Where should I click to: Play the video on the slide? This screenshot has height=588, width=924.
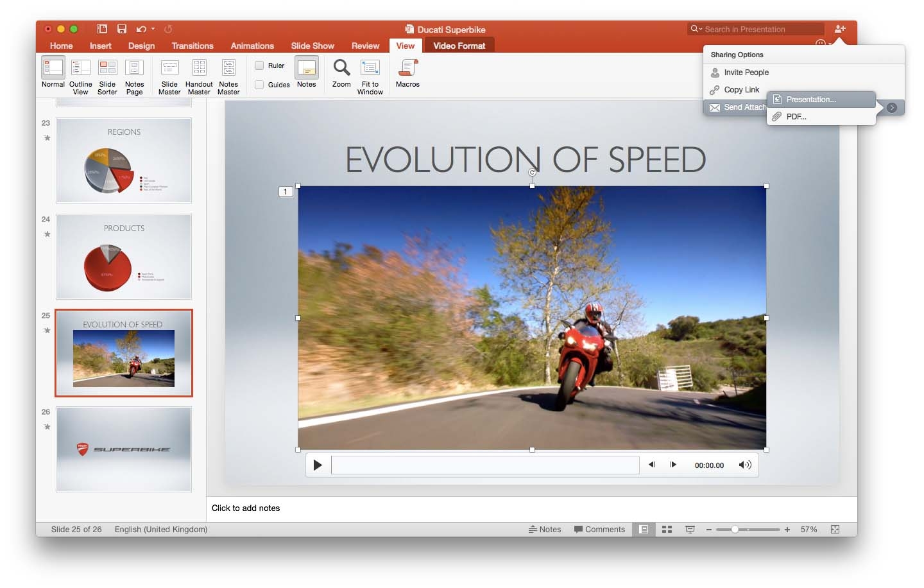click(318, 465)
